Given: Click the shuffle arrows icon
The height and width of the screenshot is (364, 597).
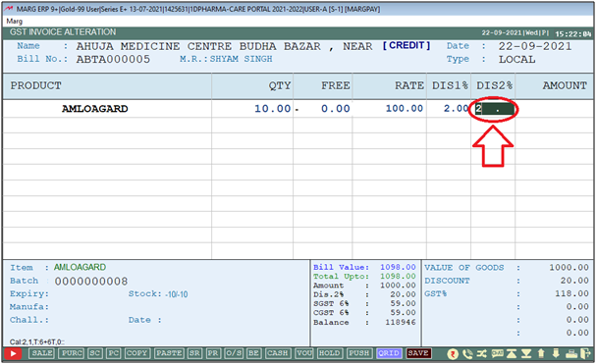Looking at the screenshot, I should tap(482, 354).
